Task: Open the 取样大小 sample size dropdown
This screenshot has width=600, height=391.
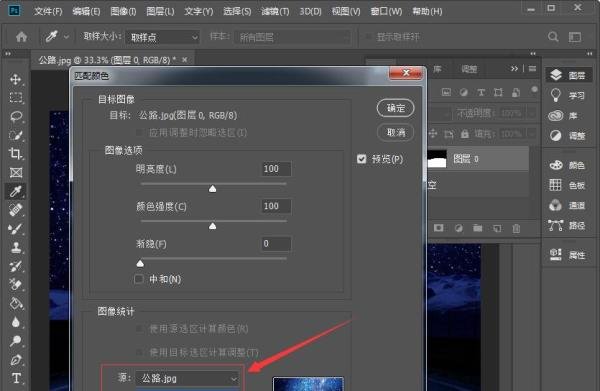Action: pyautogui.click(x=162, y=37)
